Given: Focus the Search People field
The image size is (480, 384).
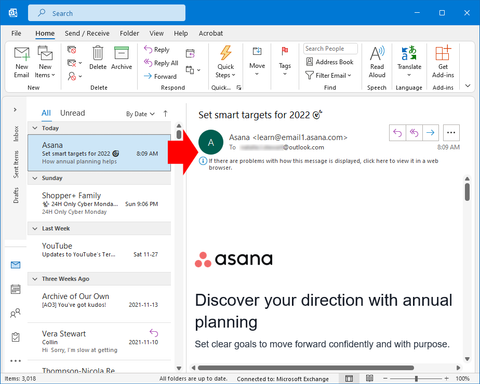Looking at the screenshot, I should [330, 49].
